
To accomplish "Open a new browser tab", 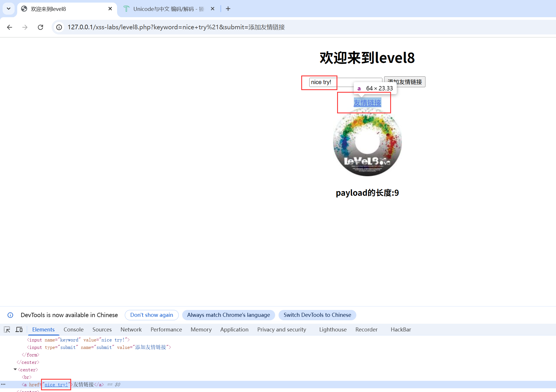I will (228, 9).
